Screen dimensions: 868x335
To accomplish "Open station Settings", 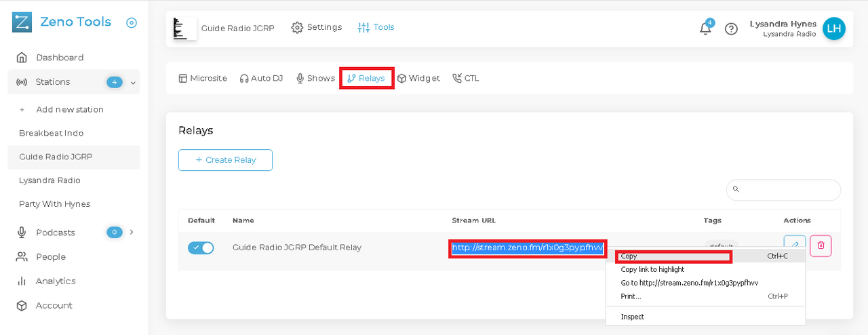I will coord(317,27).
